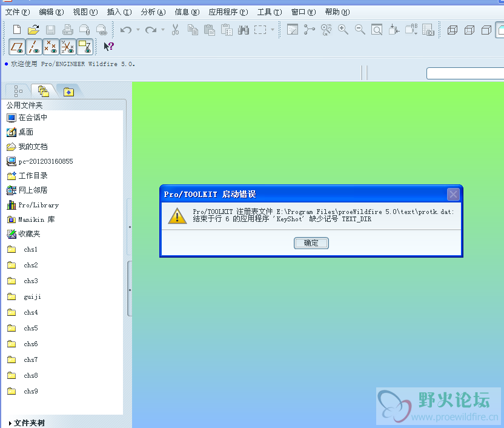The width and height of the screenshot is (504, 428).
Task: Open the selection tool dropdown arrow
Action: 273,30
